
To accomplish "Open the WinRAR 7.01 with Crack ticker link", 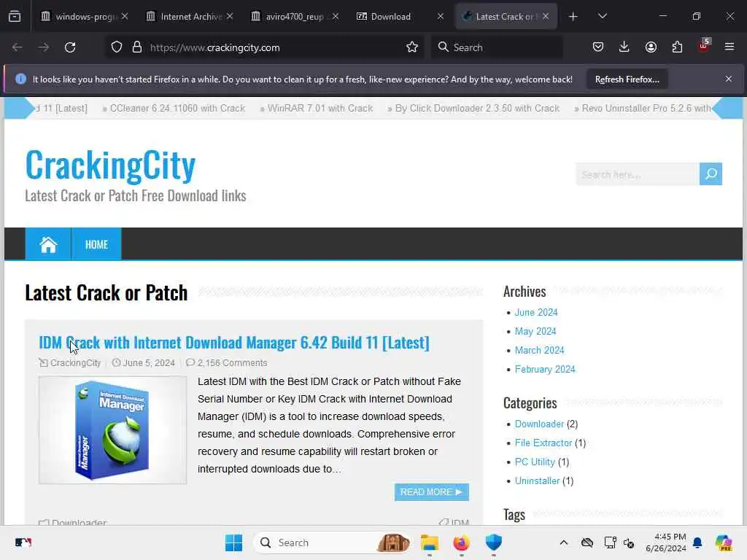I will pyautogui.click(x=320, y=109).
